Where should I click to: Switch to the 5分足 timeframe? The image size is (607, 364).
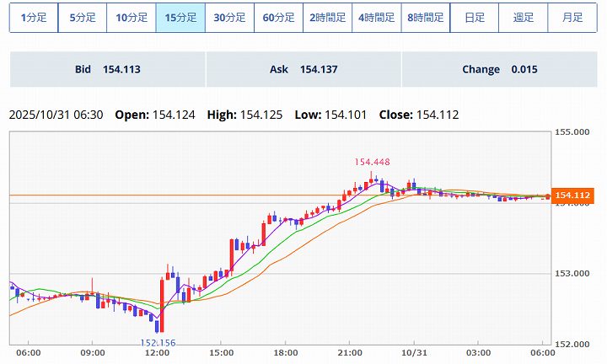[x=83, y=17]
